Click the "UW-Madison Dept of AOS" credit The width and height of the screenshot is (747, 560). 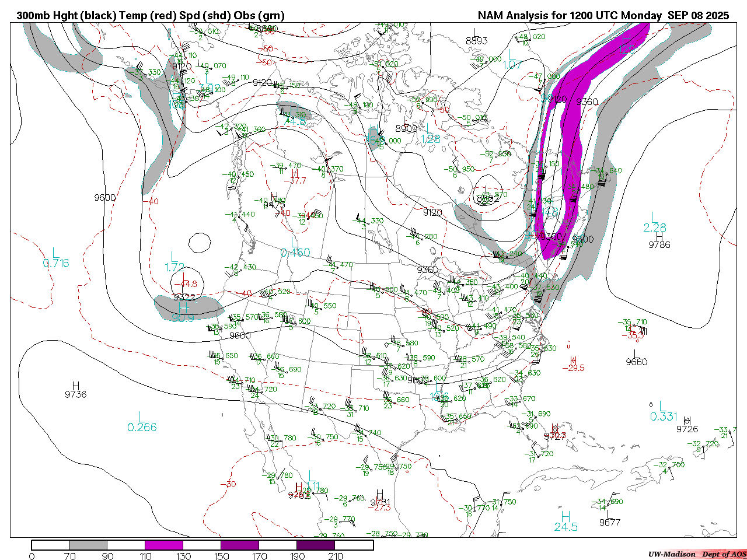pos(697,554)
